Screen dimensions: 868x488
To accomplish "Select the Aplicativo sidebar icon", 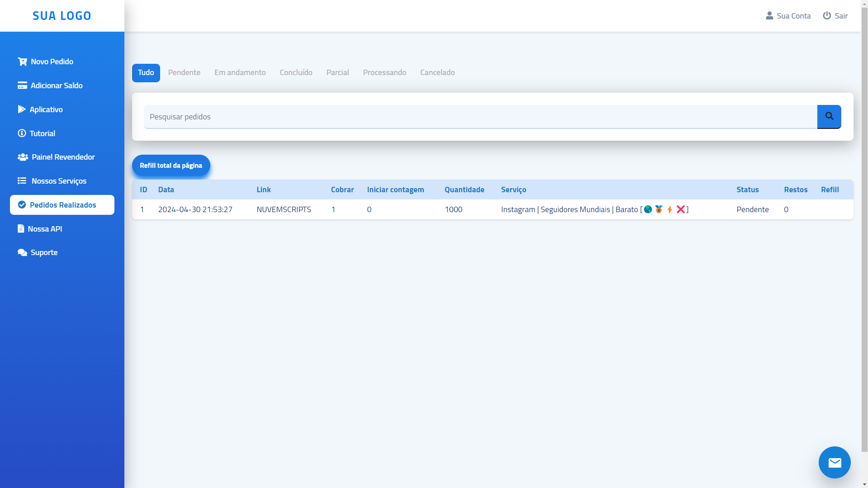I will (x=22, y=109).
